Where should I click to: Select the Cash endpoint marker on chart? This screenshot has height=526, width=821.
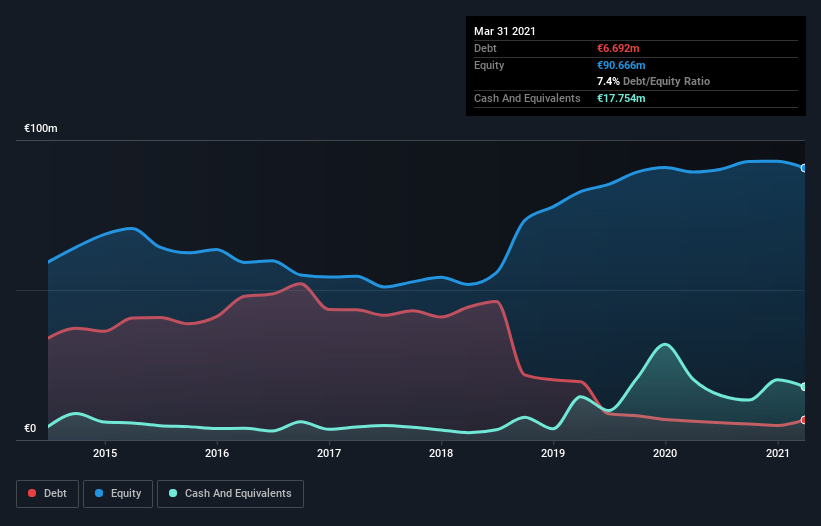coord(804,387)
